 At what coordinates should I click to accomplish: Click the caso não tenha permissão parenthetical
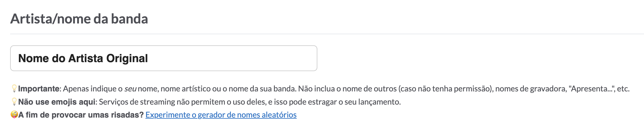[x=446, y=89]
